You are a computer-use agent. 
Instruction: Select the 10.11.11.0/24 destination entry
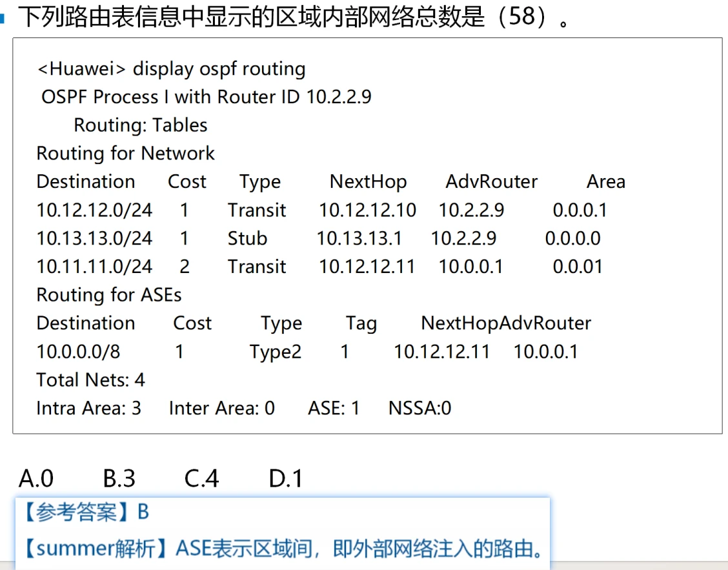[94, 267]
